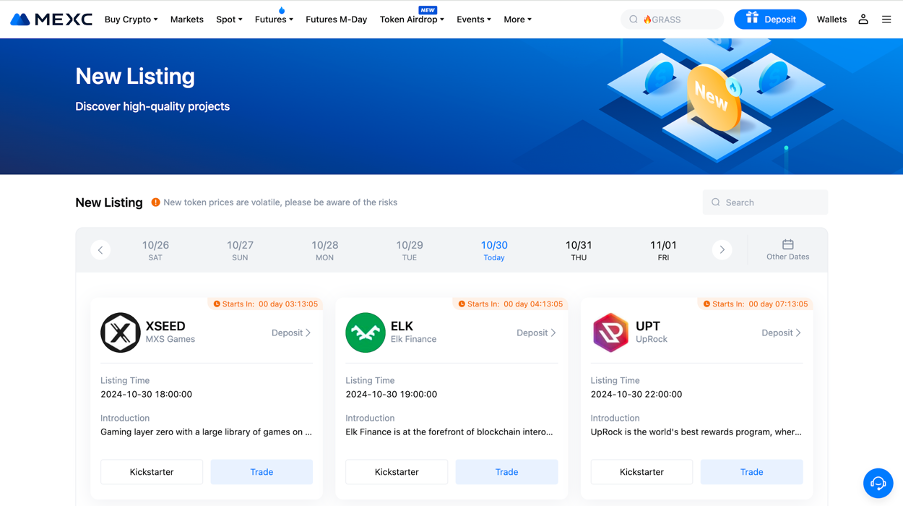Click the New Listing banner illustration

717,101
